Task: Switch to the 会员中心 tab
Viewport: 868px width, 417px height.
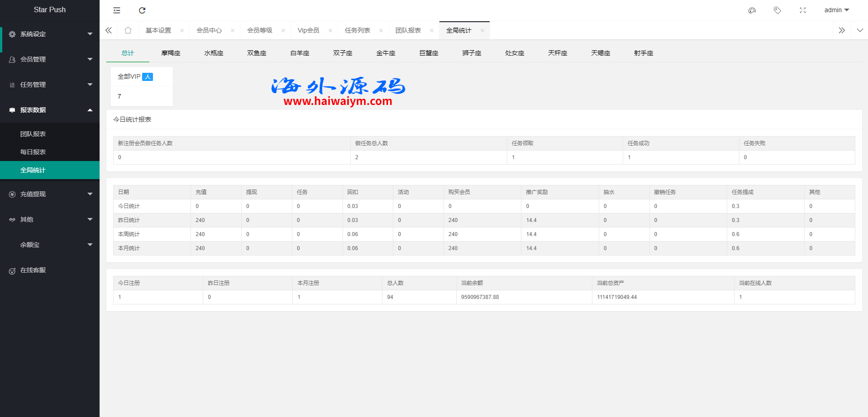Action: click(x=209, y=30)
